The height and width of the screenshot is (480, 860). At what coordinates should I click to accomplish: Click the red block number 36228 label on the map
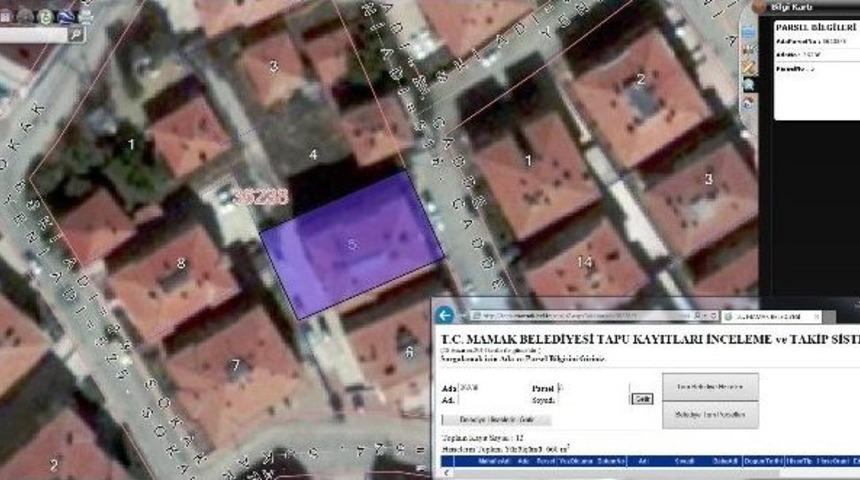[262, 197]
